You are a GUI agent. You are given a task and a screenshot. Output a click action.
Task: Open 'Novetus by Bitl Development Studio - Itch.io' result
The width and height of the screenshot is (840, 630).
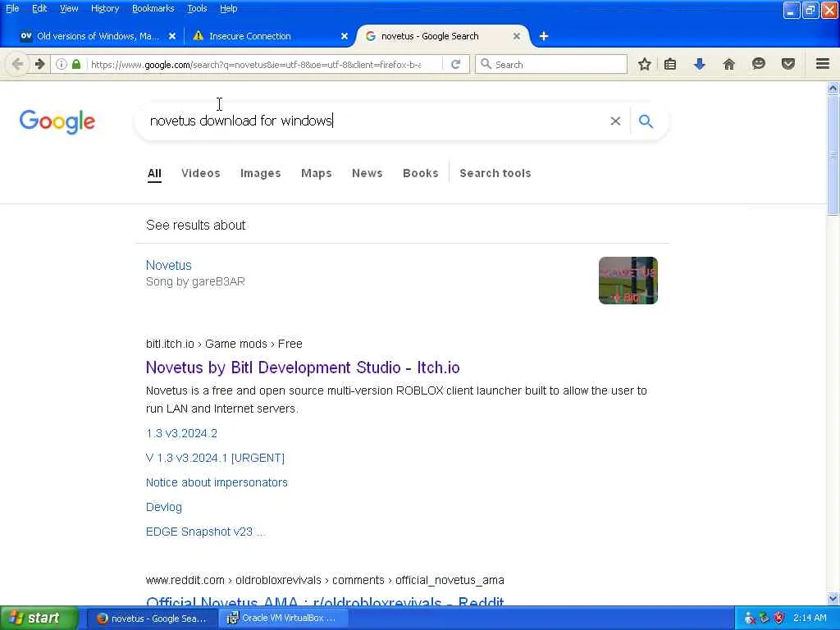pyautogui.click(x=303, y=367)
